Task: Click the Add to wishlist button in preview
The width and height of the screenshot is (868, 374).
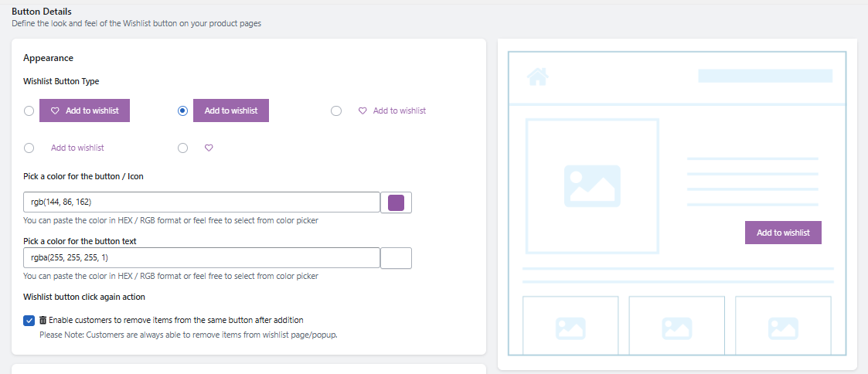Action: point(783,233)
